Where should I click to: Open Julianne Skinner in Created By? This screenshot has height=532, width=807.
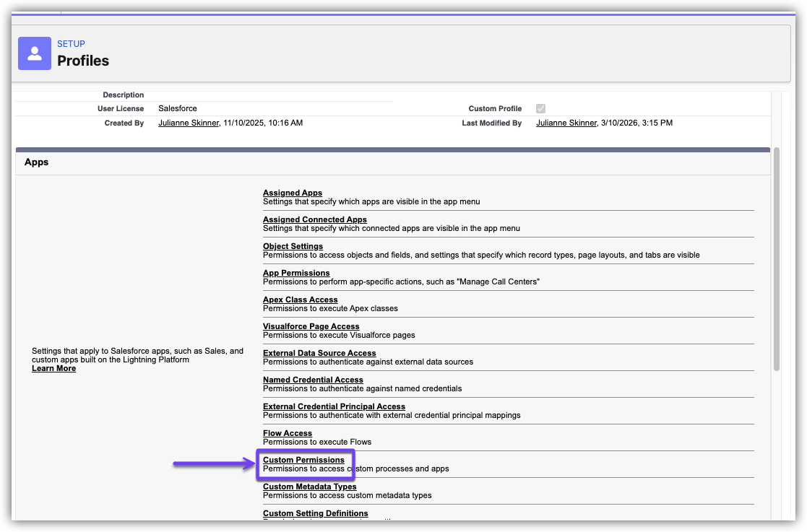(x=190, y=123)
